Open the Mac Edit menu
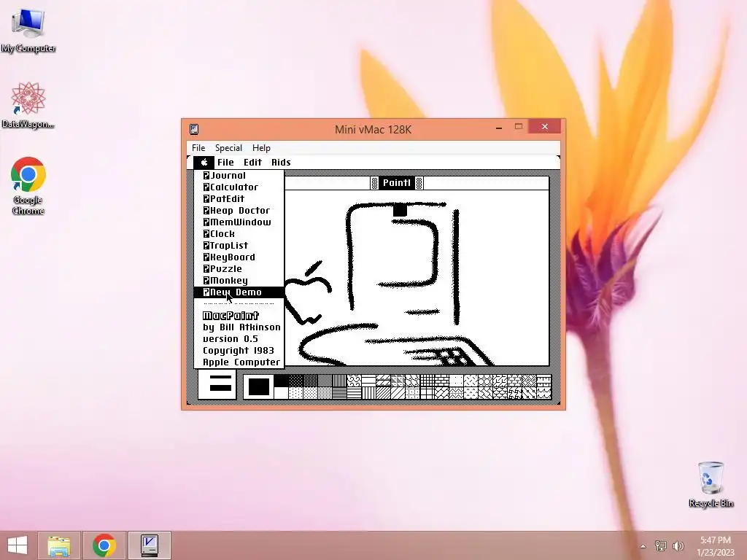This screenshot has height=560, width=747. pos(252,163)
